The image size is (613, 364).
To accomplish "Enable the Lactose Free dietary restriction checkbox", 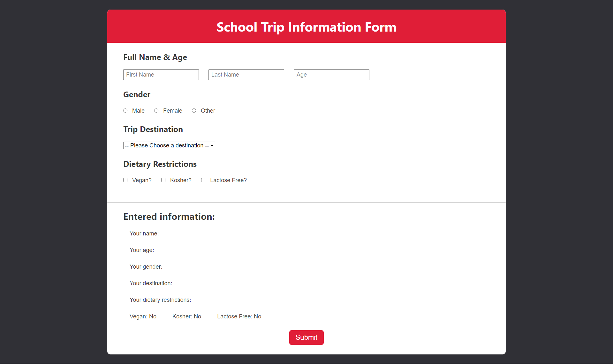I will pos(203,180).
